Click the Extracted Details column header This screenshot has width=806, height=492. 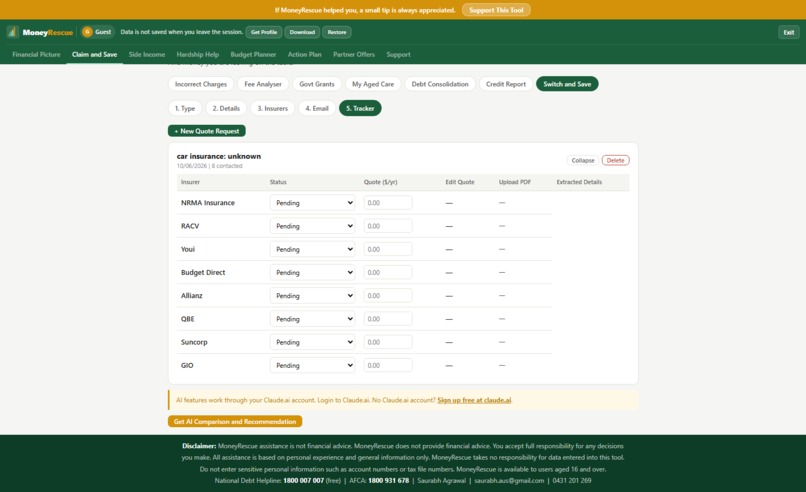[579, 182]
